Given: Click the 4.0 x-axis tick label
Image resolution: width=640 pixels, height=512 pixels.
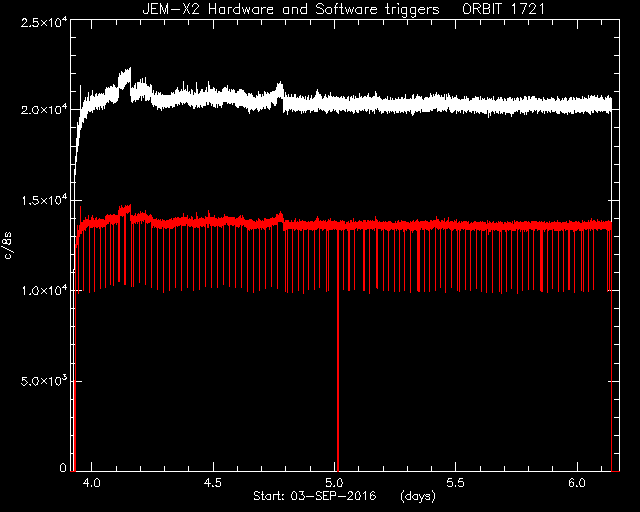Looking at the screenshot, I should coord(91,483).
